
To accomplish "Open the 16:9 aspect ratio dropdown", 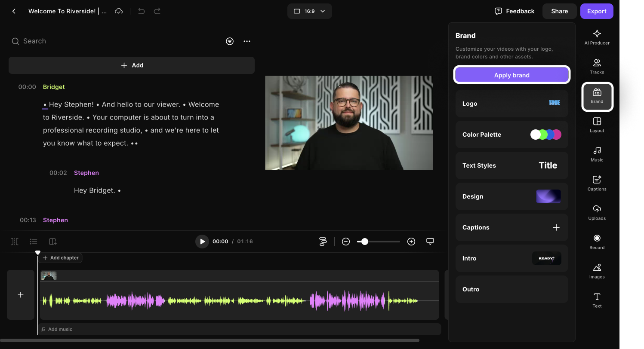I will pos(309,11).
